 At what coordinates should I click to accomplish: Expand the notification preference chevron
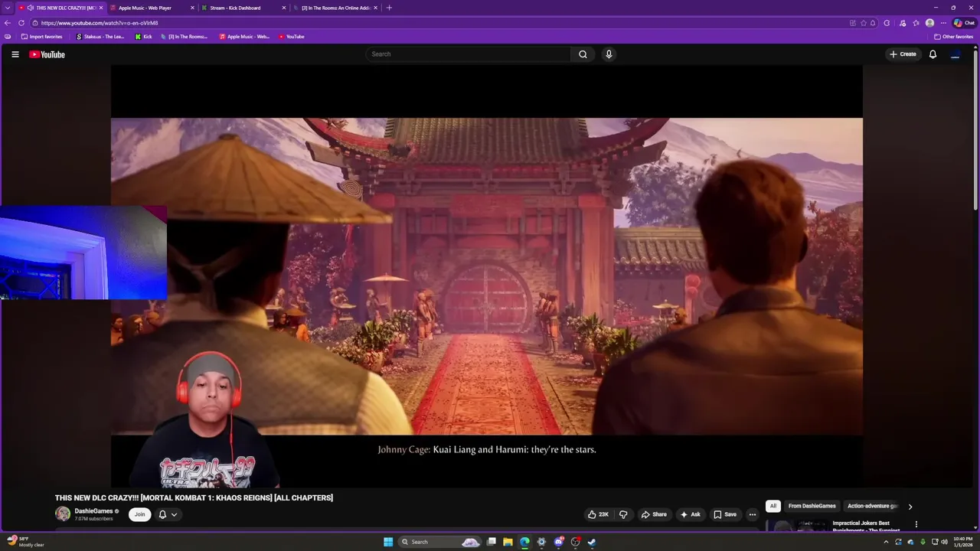(x=175, y=514)
